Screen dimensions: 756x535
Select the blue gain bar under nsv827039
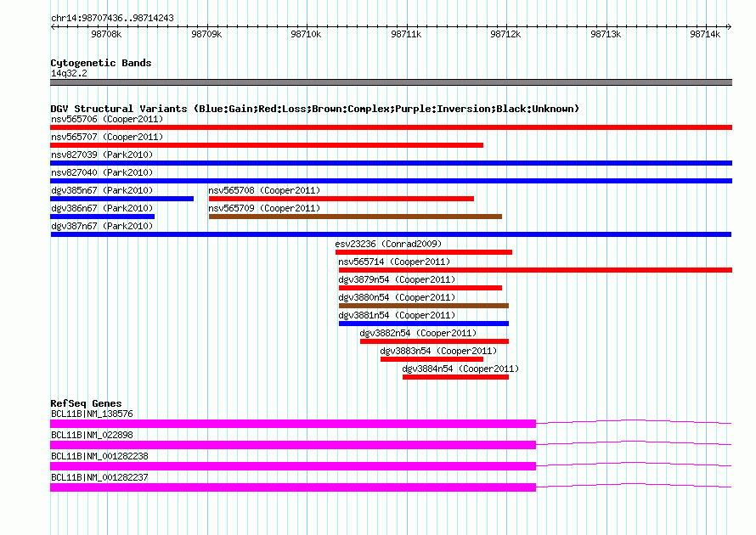391,163
